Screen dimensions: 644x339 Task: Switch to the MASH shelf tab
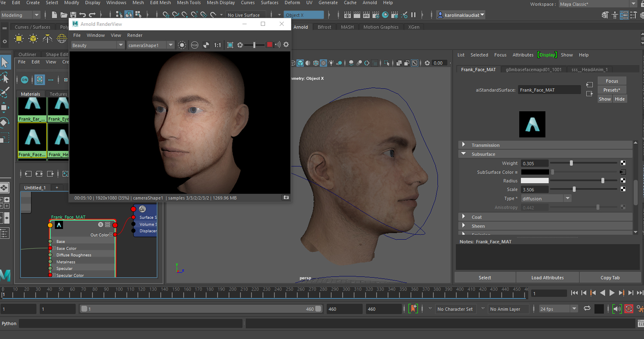(x=347, y=27)
